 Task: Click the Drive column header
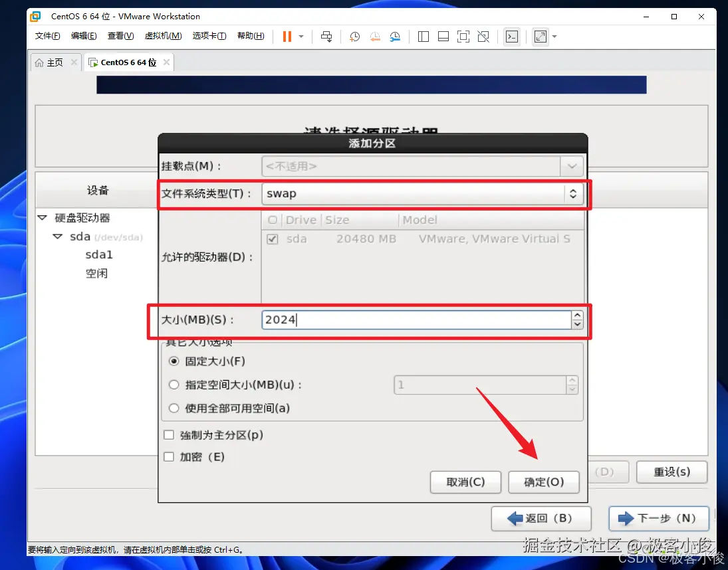[x=301, y=220]
